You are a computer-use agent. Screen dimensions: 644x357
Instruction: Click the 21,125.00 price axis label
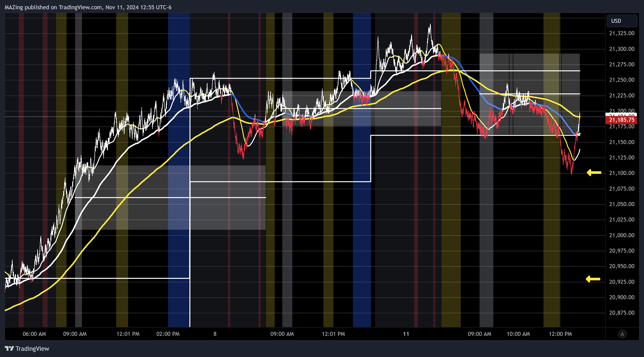pos(622,158)
